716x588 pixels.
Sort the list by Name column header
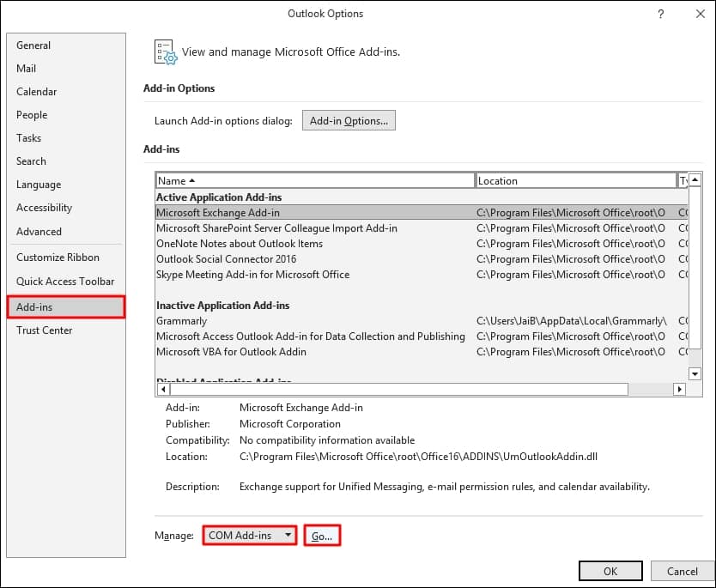tap(315, 181)
